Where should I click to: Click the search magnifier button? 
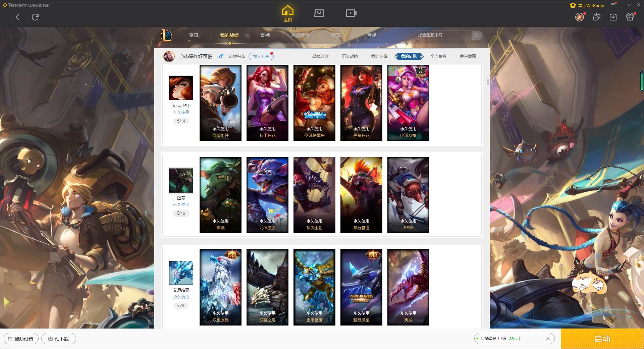[476, 35]
